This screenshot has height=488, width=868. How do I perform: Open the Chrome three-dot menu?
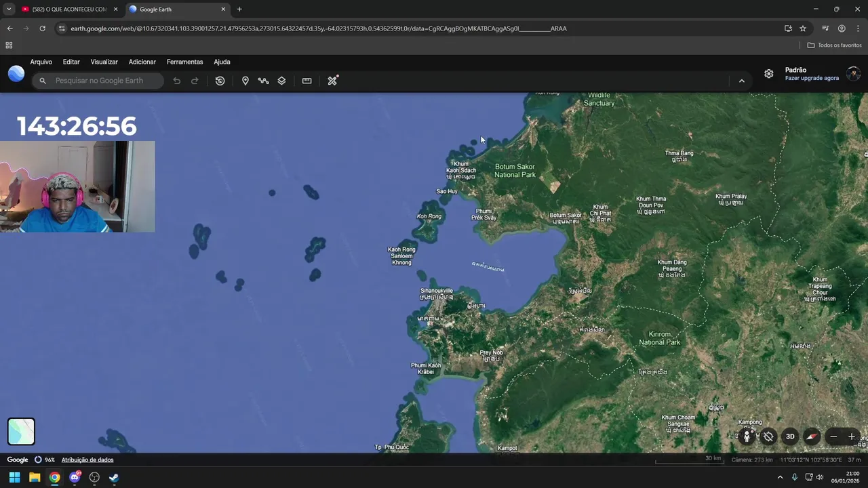pos(858,28)
